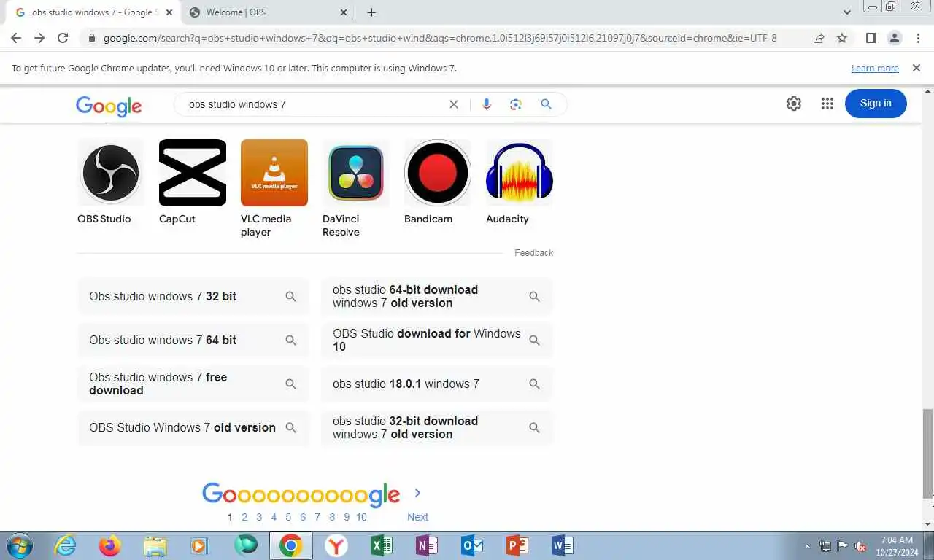
Task: Click the Google logo
Action: (109, 106)
